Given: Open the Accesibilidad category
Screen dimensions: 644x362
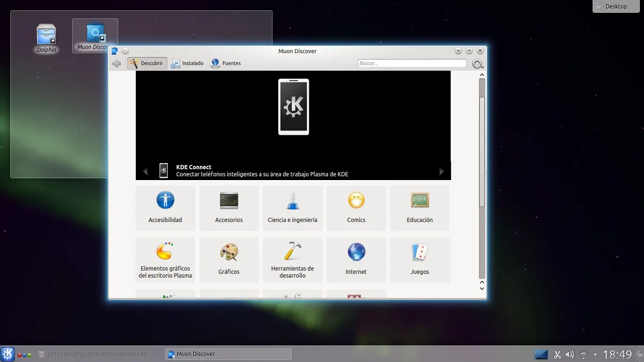Looking at the screenshot, I should coord(165,208).
